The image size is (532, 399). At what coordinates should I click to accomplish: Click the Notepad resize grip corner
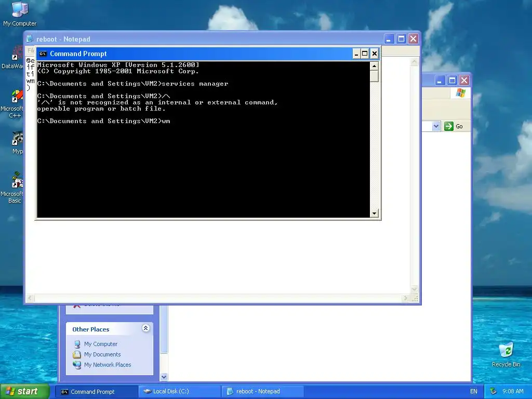[x=415, y=298]
